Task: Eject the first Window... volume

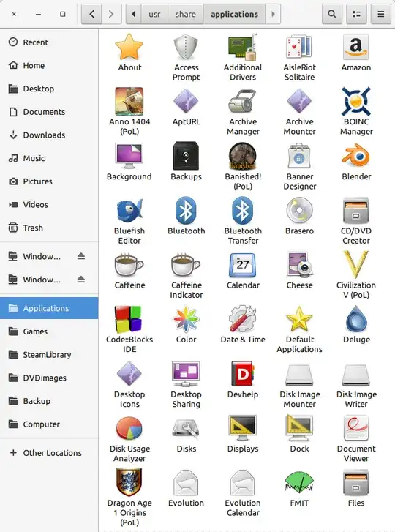Action: [80, 256]
